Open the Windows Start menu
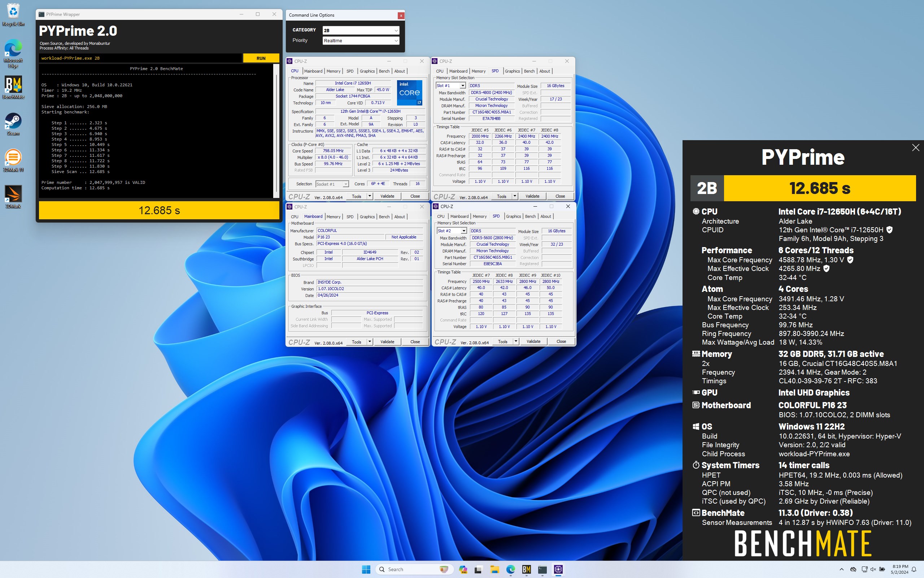This screenshot has height=578, width=924. [x=366, y=569]
